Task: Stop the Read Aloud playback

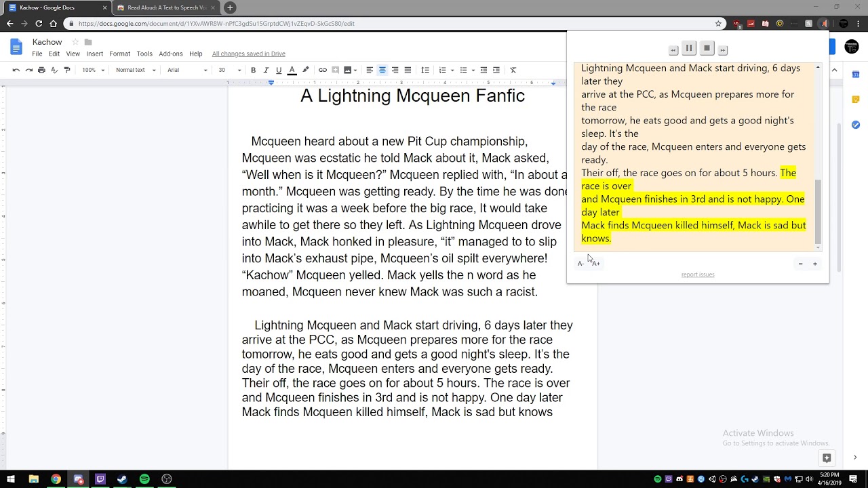Action: coord(707,48)
